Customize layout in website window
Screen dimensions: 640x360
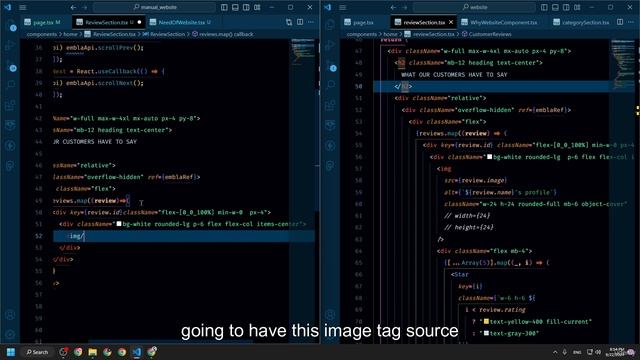(577, 7)
